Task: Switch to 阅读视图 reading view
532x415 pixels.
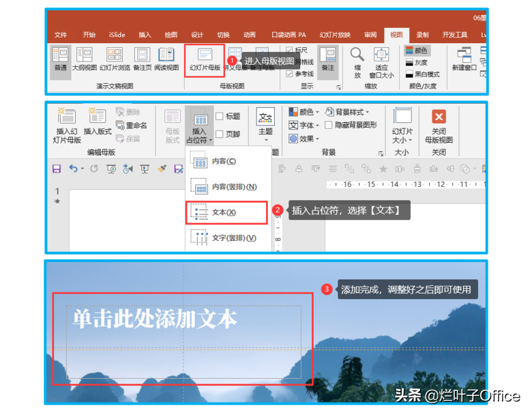Action: click(x=166, y=59)
